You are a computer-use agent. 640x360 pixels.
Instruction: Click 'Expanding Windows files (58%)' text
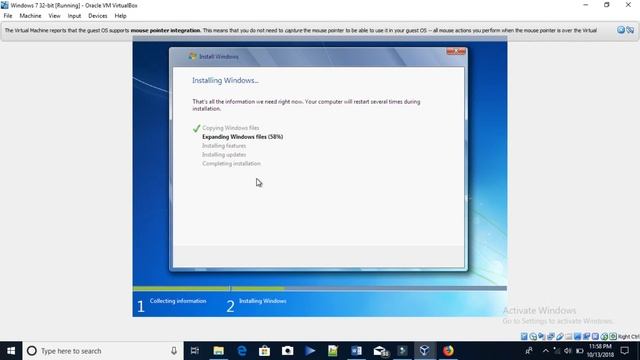coord(242,137)
